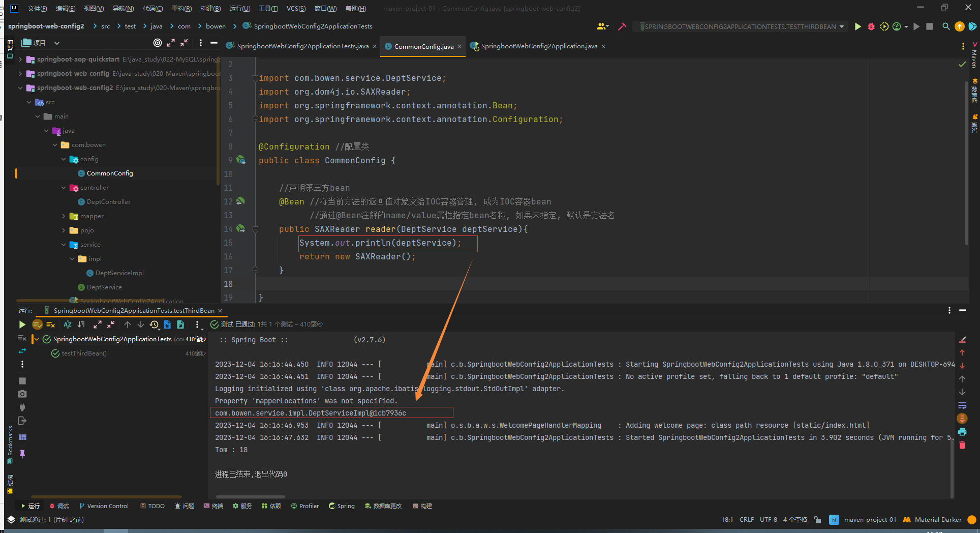This screenshot has width=980, height=533.
Task: Select DeptController in project tree
Action: 108,202
